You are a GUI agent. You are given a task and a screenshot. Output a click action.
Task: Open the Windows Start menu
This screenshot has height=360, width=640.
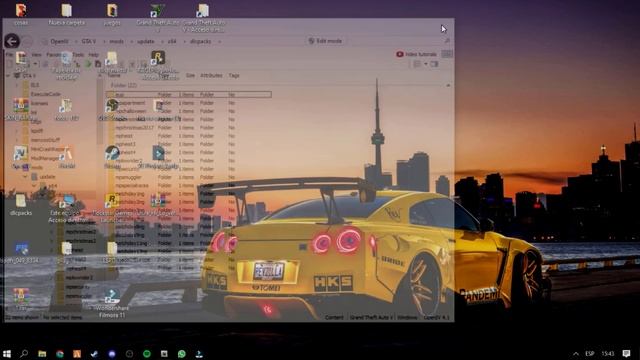tap(7, 353)
